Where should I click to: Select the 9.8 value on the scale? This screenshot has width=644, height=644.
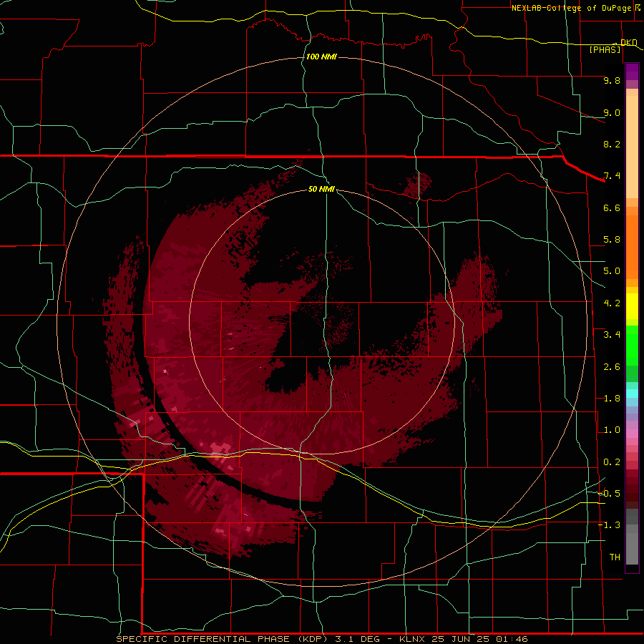pos(612,80)
